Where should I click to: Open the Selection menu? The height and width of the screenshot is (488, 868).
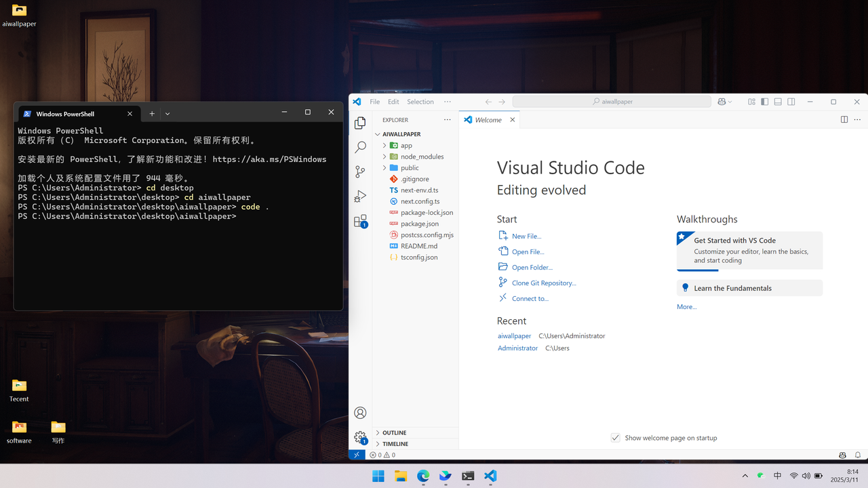coord(420,102)
